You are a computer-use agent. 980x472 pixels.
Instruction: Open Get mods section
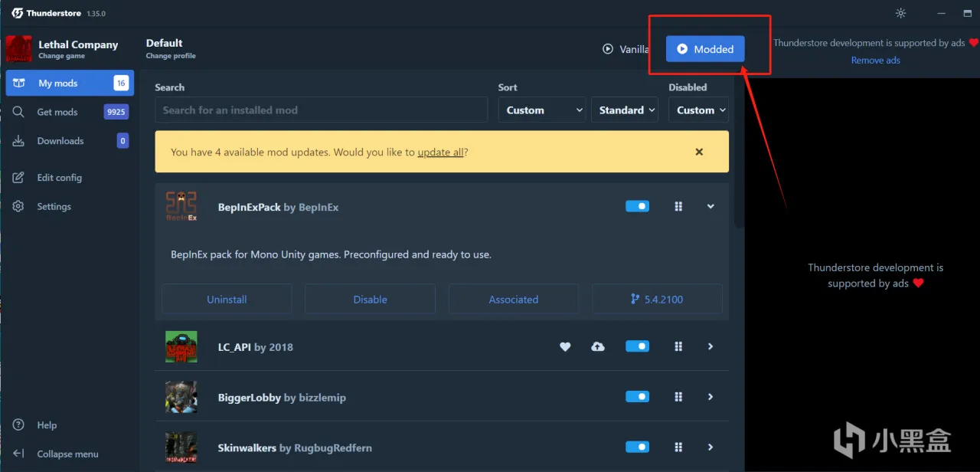[70, 112]
